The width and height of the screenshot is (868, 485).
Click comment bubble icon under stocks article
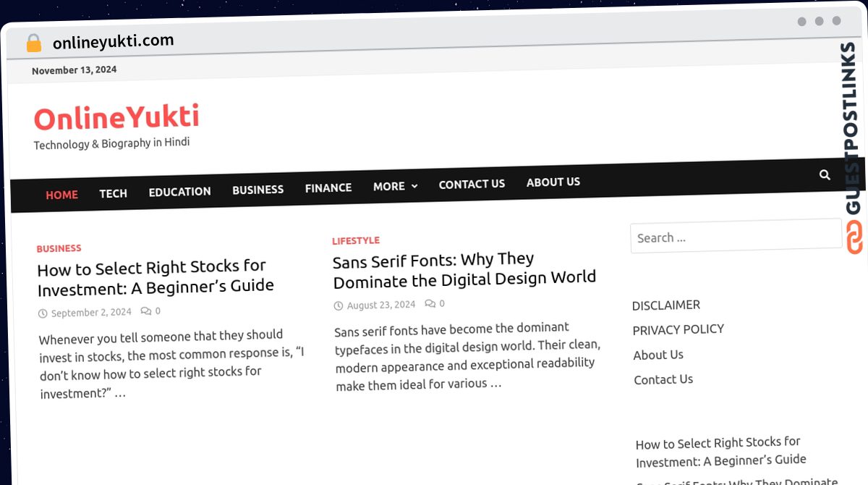tap(146, 311)
